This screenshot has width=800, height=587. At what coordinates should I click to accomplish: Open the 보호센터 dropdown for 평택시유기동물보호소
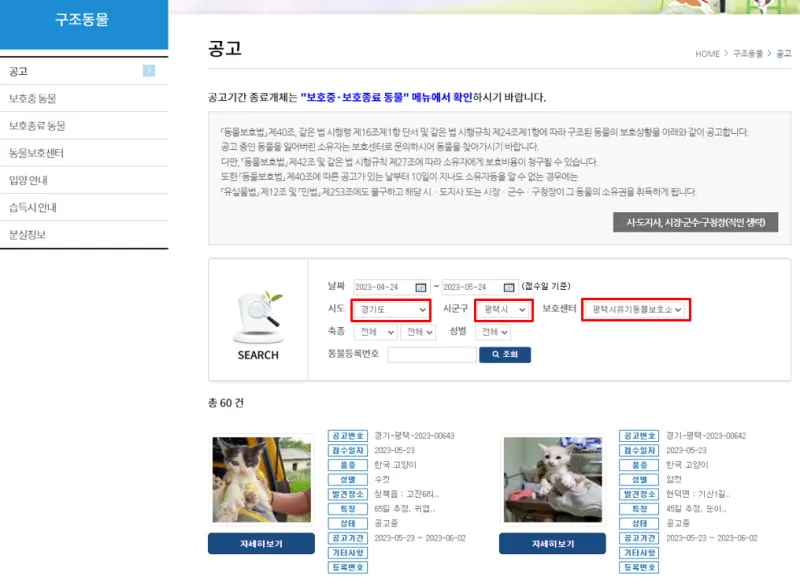(636, 310)
